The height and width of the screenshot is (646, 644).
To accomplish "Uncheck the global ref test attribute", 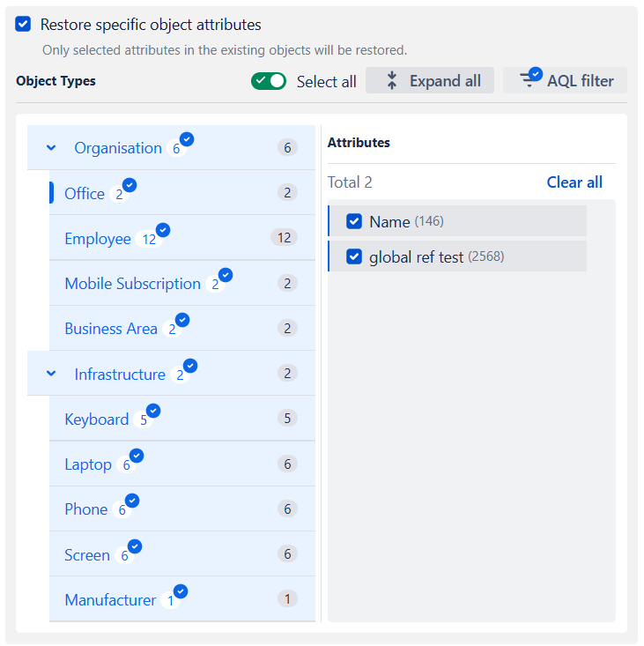I will pos(354,256).
